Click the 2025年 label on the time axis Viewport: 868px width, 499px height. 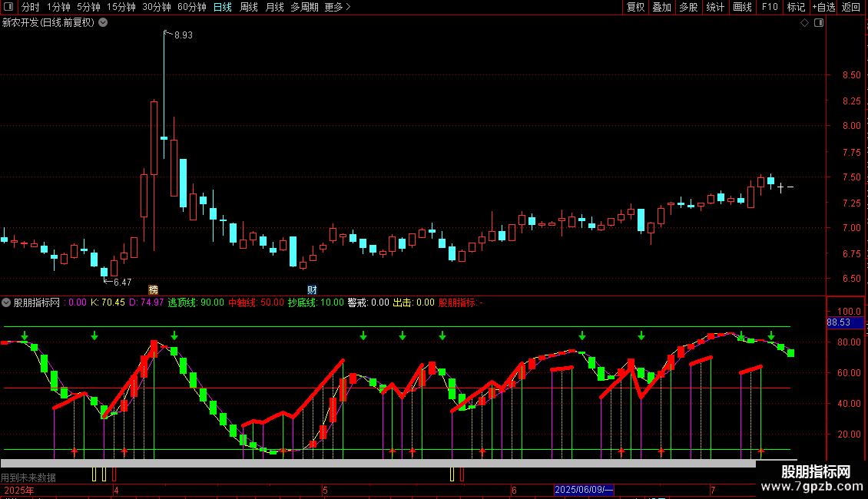[19, 490]
